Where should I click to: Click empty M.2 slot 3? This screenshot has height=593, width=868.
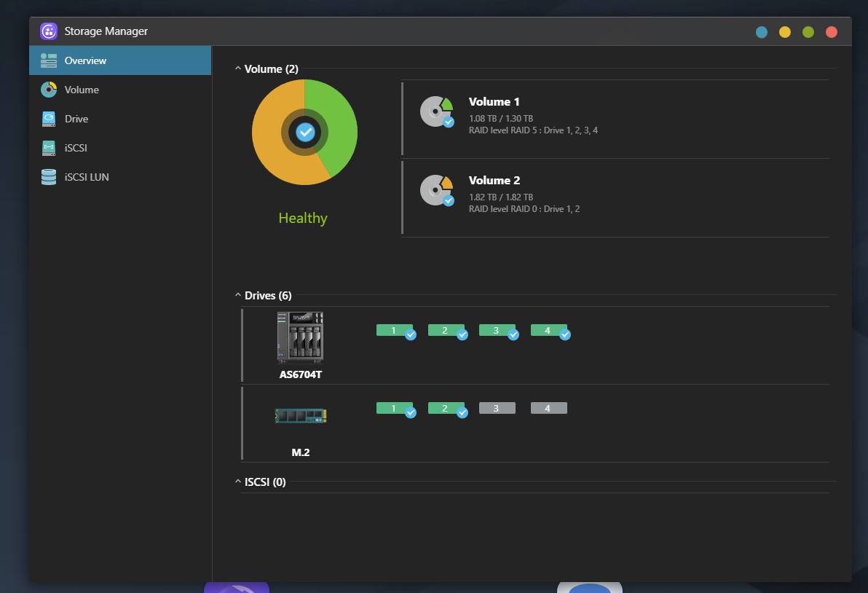(x=497, y=409)
